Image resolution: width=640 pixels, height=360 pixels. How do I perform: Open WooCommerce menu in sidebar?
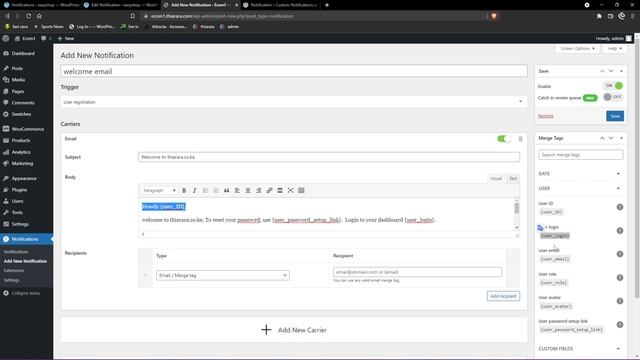click(x=27, y=129)
